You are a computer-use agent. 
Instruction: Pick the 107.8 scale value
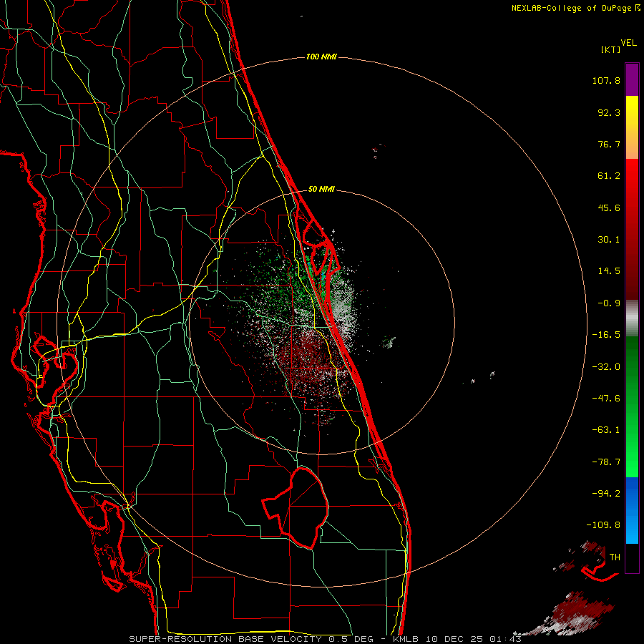pos(606,80)
